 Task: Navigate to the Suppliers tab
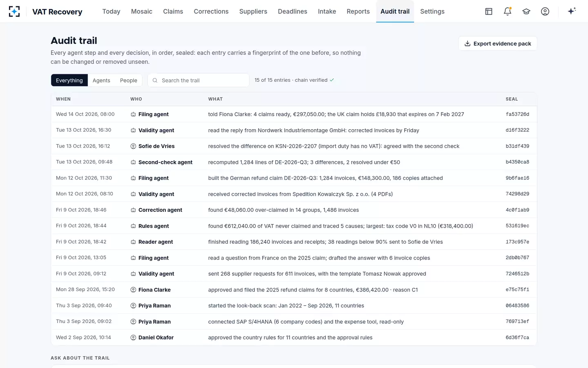point(253,11)
